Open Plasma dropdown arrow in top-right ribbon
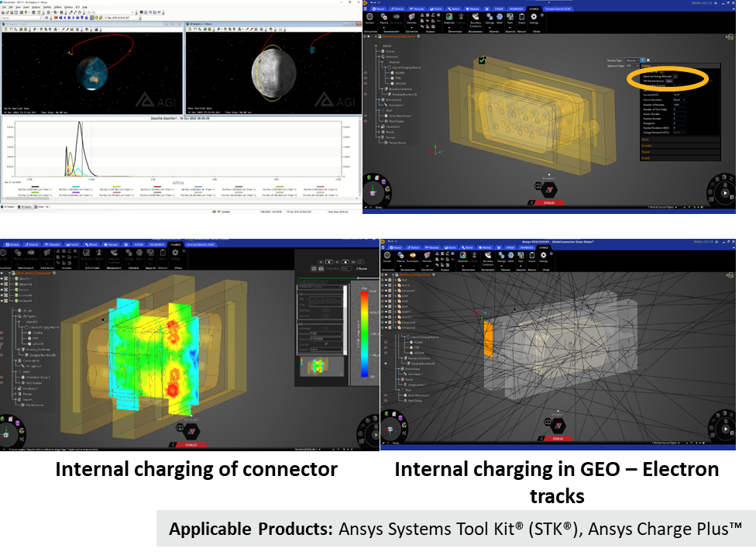The image size is (756, 552). (383, 27)
